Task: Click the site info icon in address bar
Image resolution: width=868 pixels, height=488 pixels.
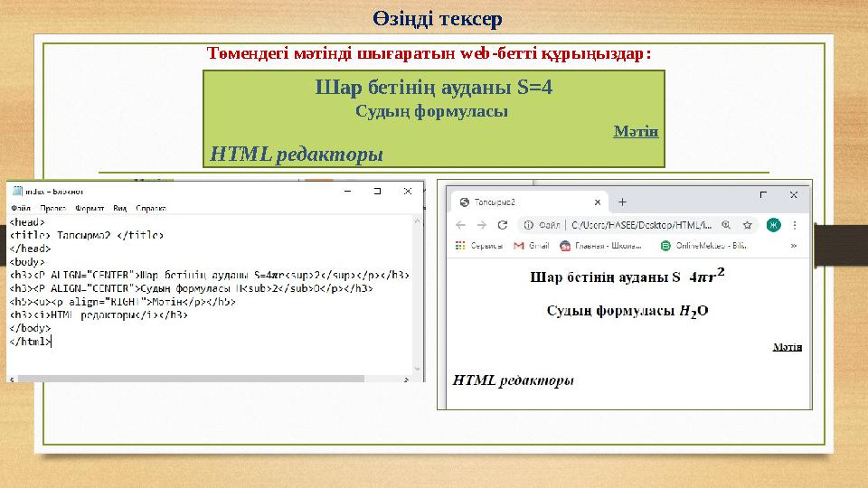Action: 529,225
